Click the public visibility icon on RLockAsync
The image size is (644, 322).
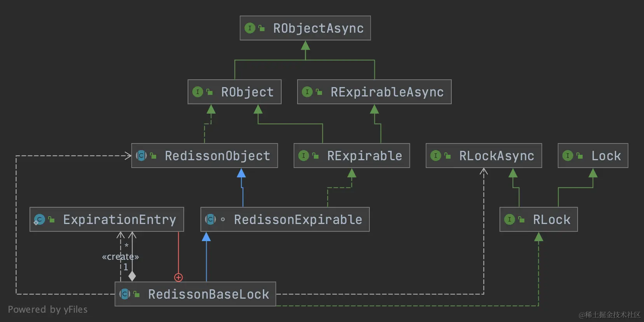448,156
